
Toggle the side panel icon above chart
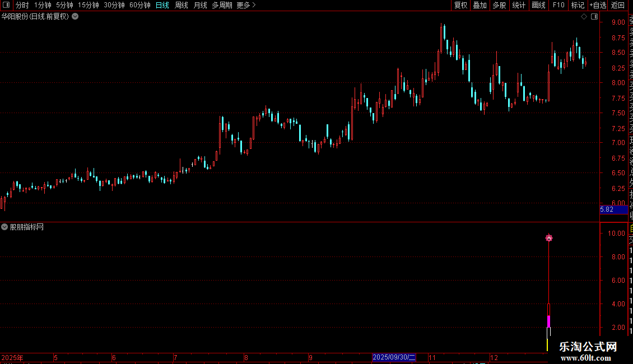tap(594, 17)
